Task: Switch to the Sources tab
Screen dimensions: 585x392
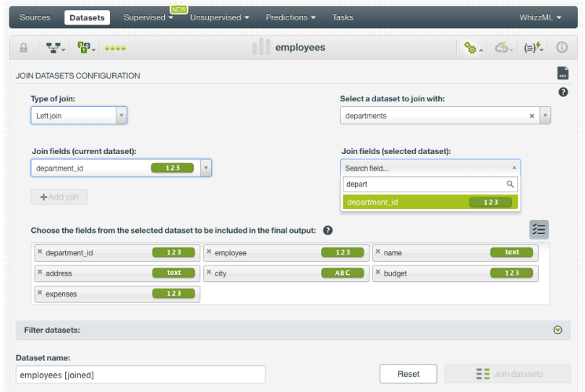Action: click(35, 17)
